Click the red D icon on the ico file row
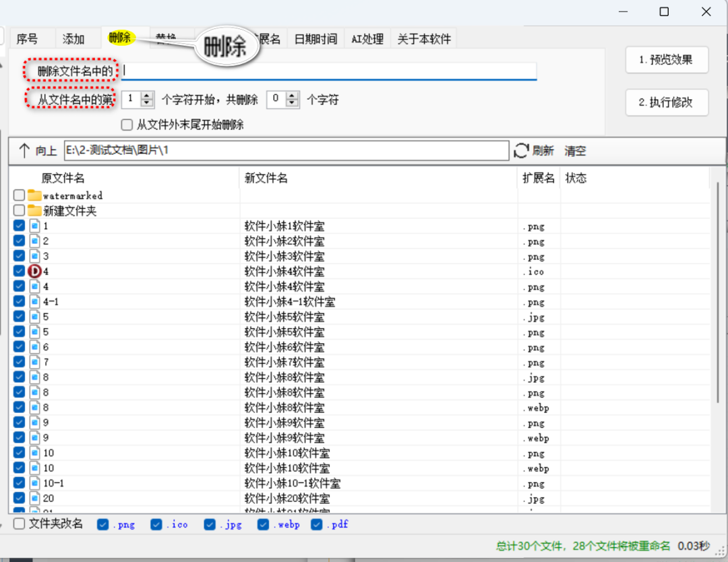Screen dimensions: 728x562 (34, 271)
